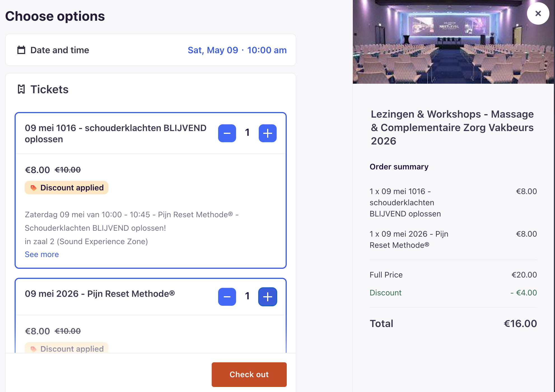
Task: Click the event title Lezingen & Workshops heading
Action: click(452, 127)
